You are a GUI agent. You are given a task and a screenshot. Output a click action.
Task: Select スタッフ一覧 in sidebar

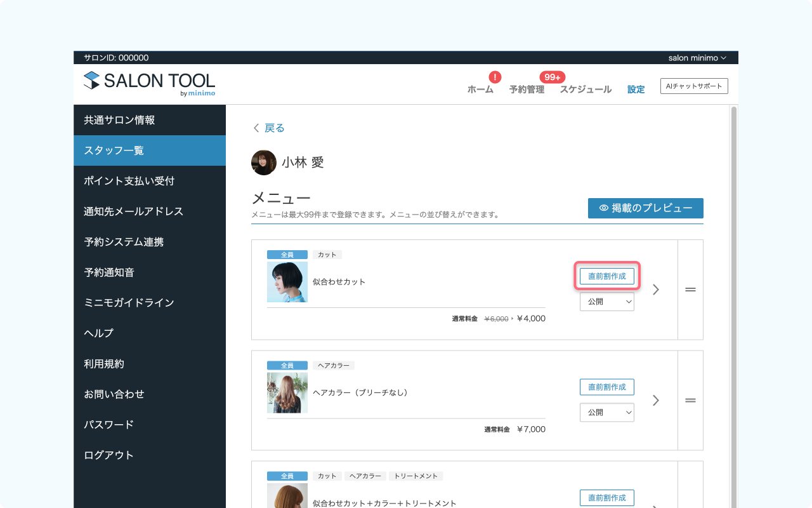pyautogui.click(x=150, y=150)
